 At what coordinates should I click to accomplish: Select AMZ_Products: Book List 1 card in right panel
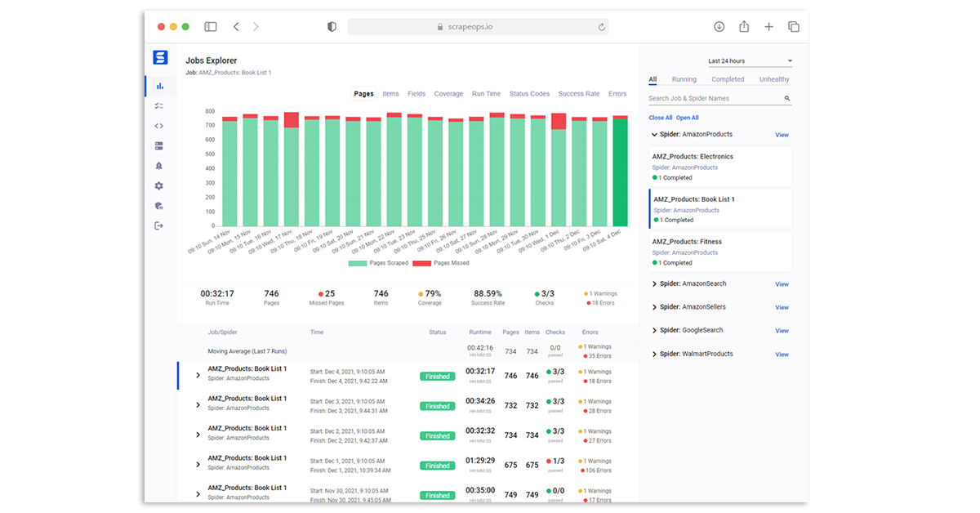[719, 209]
